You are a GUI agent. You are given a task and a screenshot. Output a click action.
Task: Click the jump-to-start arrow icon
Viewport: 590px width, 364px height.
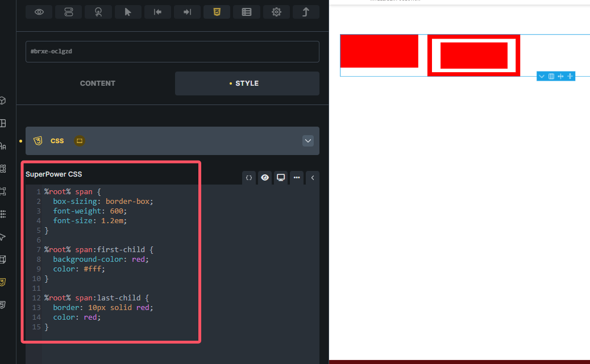(157, 12)
